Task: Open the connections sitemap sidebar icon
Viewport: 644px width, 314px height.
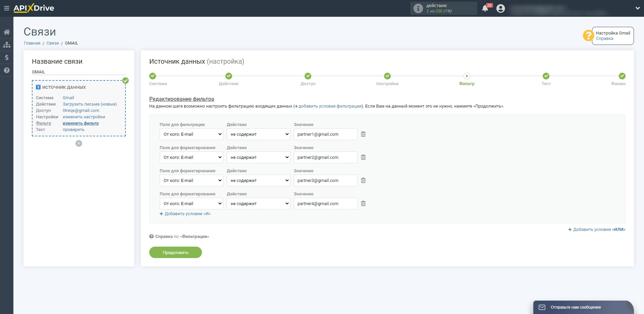Action: [7, 45]
